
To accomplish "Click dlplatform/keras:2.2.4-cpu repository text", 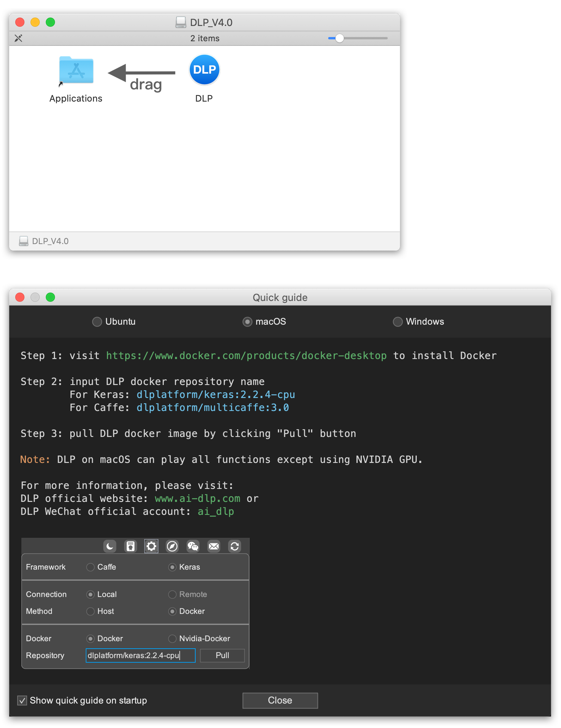I will (216, 395).
